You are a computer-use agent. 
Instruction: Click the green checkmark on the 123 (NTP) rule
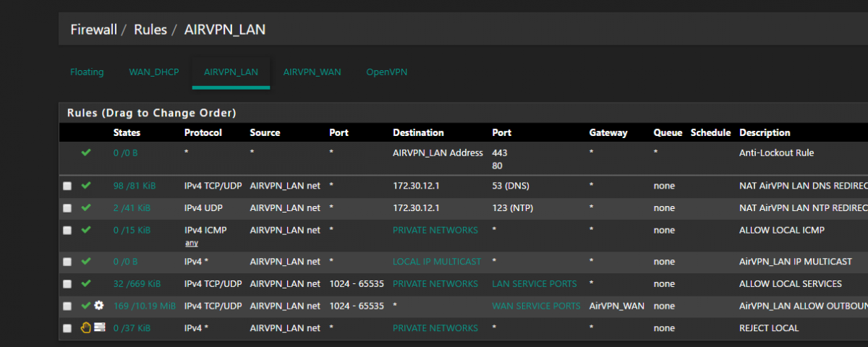tap(86, 208)
